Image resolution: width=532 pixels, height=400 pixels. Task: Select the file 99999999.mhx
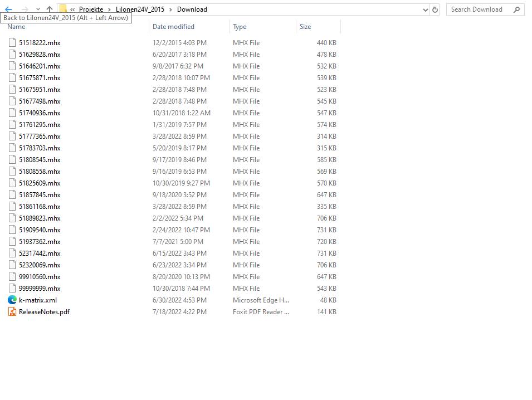tap(39, 289)
